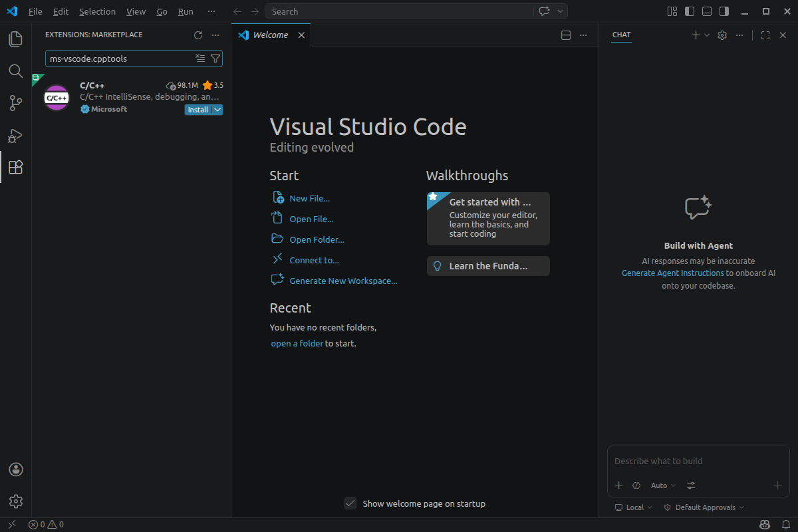Expand the title bar chat dropdown arrow
The width and height of the screenshot is (798, 532).
[561, 11]
